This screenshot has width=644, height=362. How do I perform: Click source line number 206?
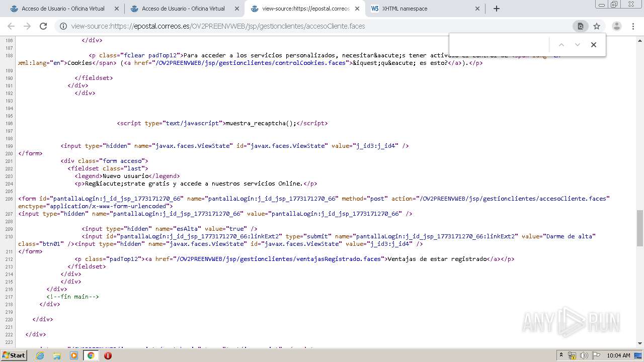pos(9,199)
